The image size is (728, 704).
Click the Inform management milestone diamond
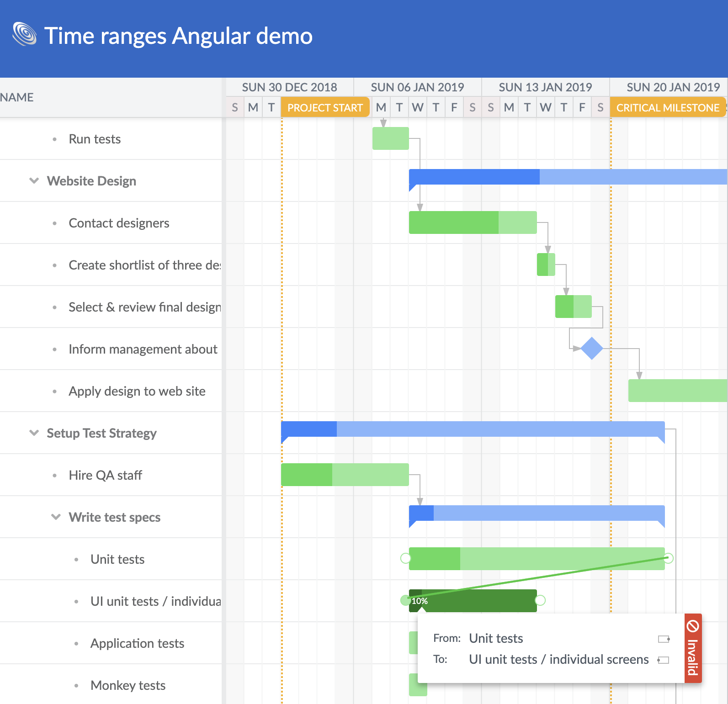pyautogui.click(x=592, y=349)
